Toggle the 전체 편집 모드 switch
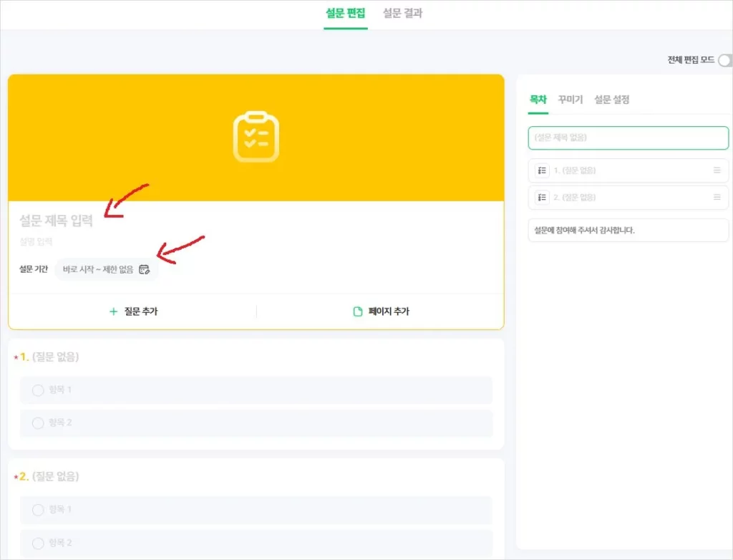Viewport: 733px width, 560px height. click(x=725, y=60)
